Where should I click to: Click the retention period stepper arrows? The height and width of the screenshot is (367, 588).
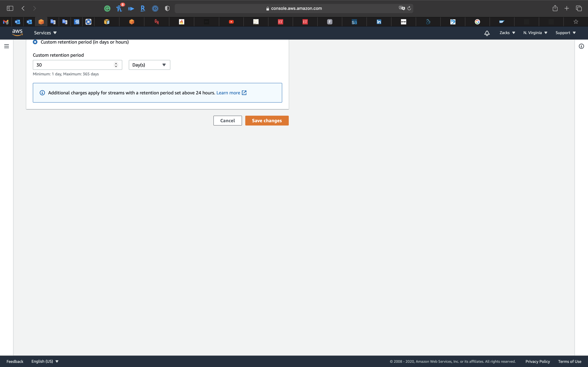[x=116, y=65]
